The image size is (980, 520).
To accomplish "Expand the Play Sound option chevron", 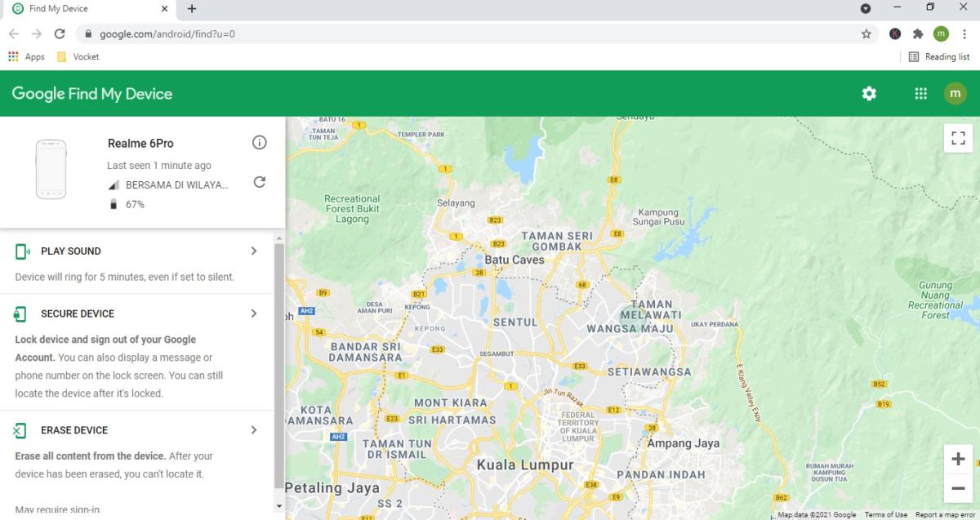I will coord(254,251).
